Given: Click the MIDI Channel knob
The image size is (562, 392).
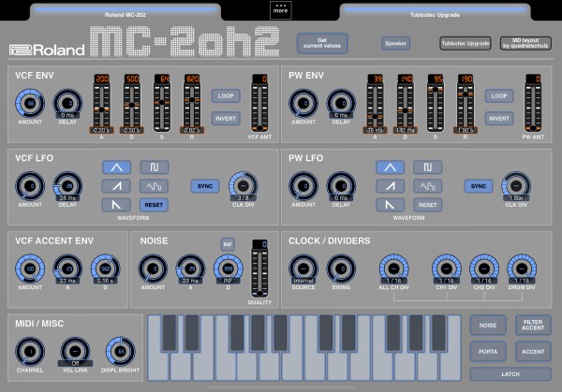Looking at the screenshot, I should pyautogui.click(x=30, y=352).
